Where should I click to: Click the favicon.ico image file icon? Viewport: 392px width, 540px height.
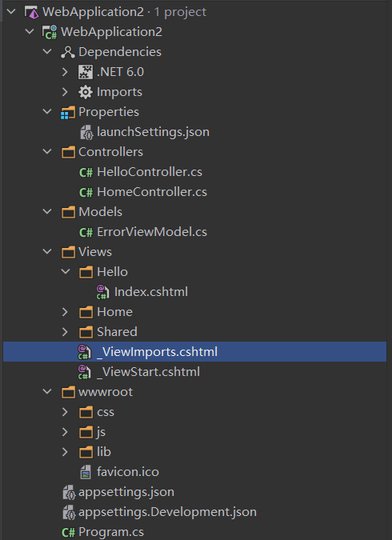coord(86,472)
